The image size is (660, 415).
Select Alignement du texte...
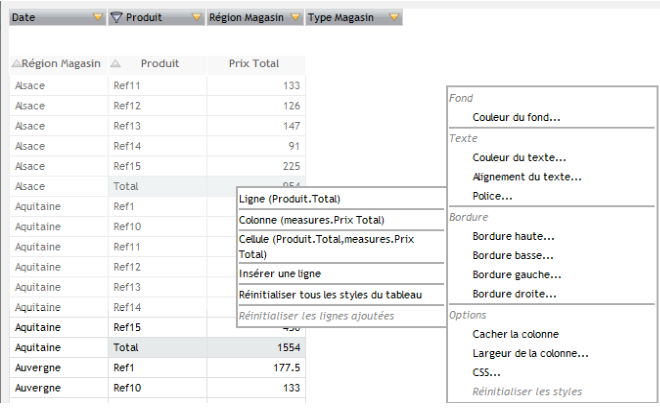(x=526, y=177)
